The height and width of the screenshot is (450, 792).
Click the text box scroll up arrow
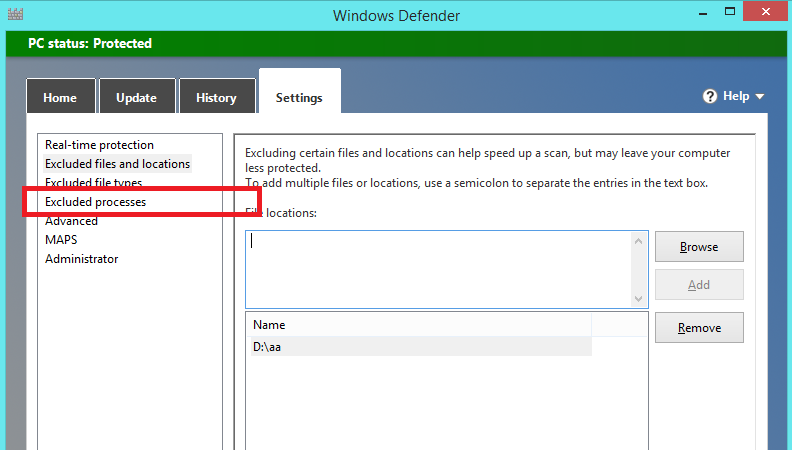tap(638, 241)
